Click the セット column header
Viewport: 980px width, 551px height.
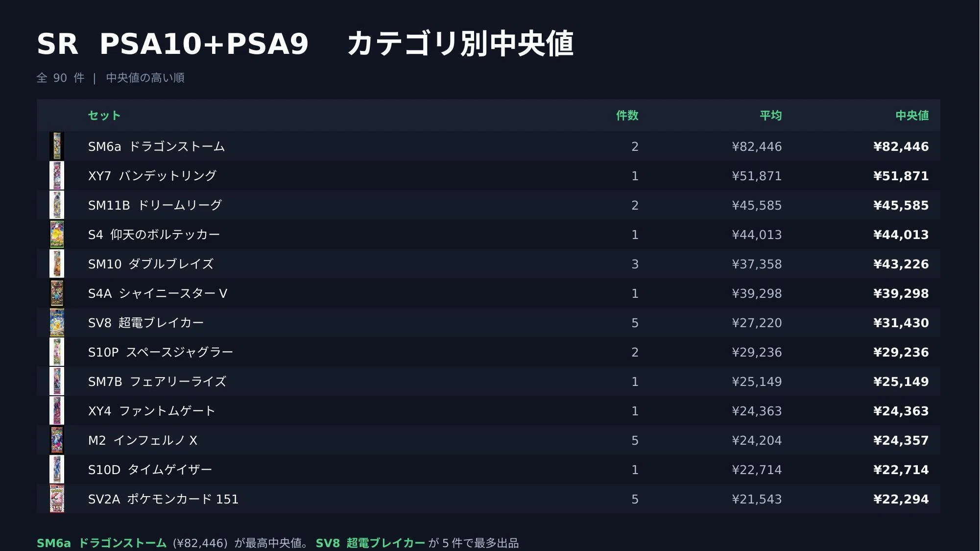click(x=104, y=116)
